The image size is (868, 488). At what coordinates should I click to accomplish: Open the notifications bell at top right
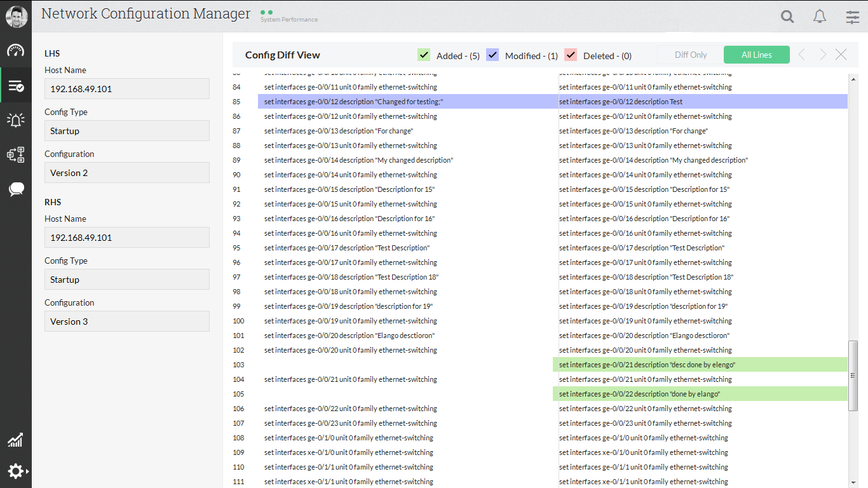pyautogui.click(x=820, y=16)
